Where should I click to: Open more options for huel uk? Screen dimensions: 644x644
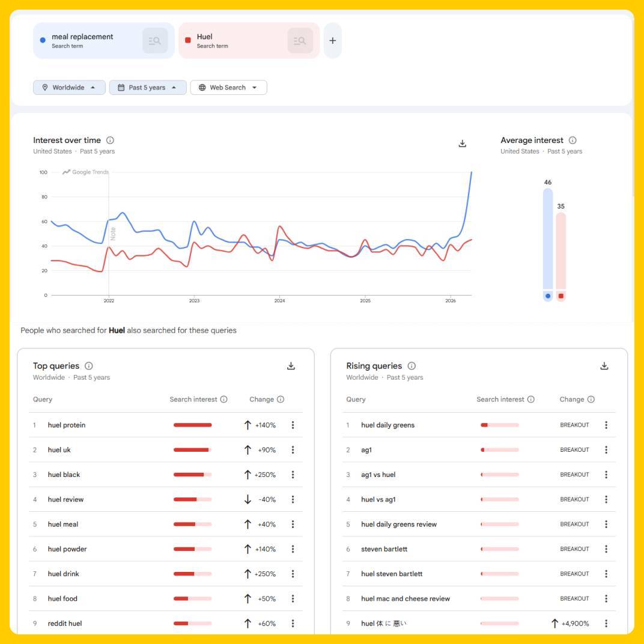[x=293, y=450]
